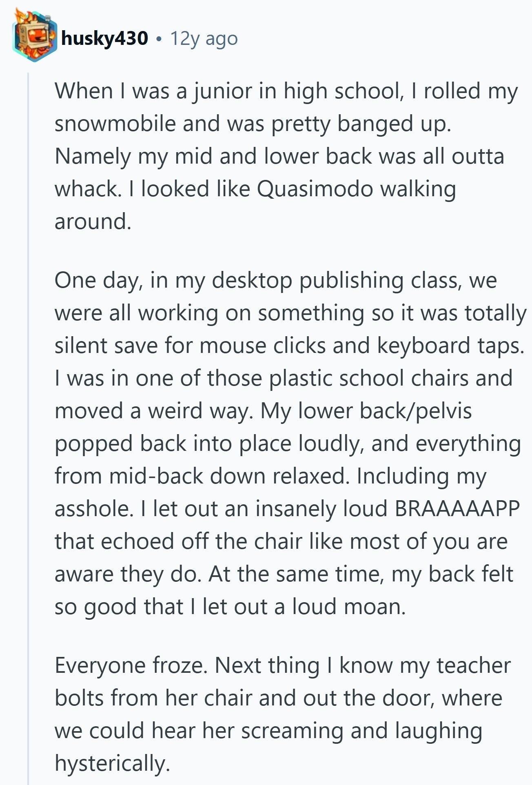The width and height of the screenshot is (532, 785).
Task: Click the first paragraph about the snowmobile
Action: tap(286, 156)
